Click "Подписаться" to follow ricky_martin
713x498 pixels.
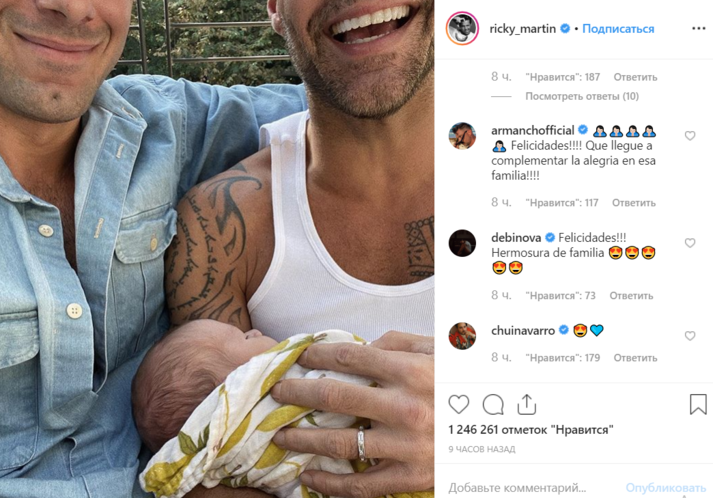click(x=618, y=29)
